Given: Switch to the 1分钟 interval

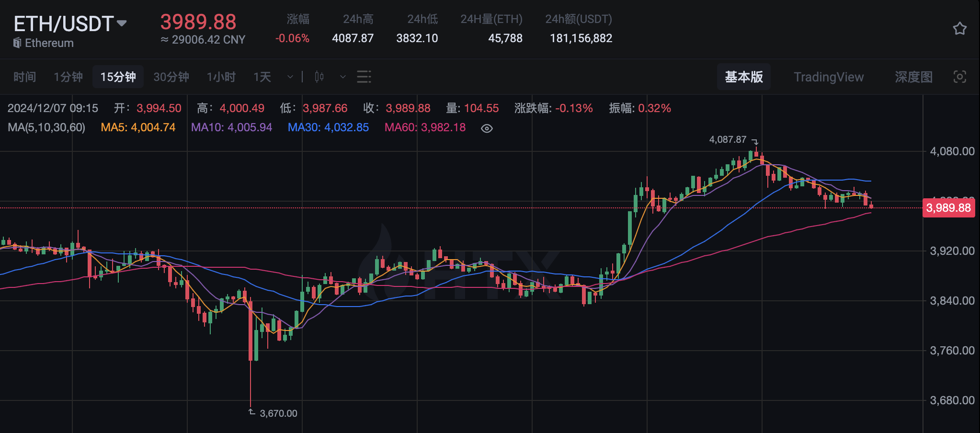Looking at the screenshot, I should 68,77.
